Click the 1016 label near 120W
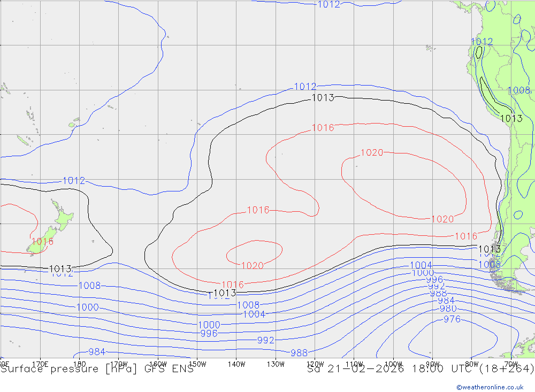 [x=323, y=128]
